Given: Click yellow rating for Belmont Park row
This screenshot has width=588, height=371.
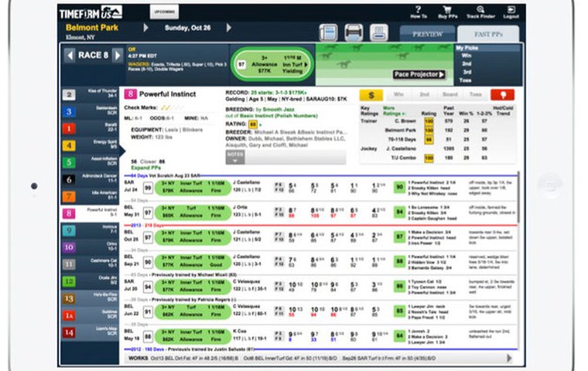Looking at the screenshot, I should point(429,131).
